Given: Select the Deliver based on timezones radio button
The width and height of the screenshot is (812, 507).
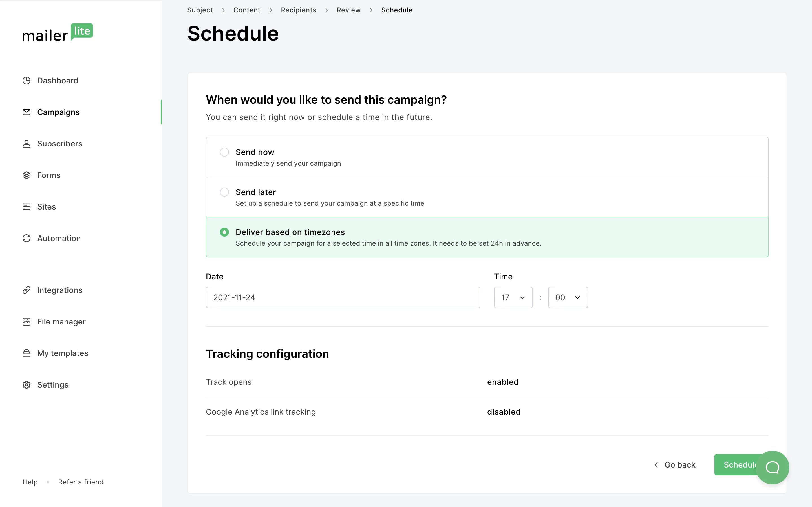Looking at the screenshot, I should pos(224,232).
